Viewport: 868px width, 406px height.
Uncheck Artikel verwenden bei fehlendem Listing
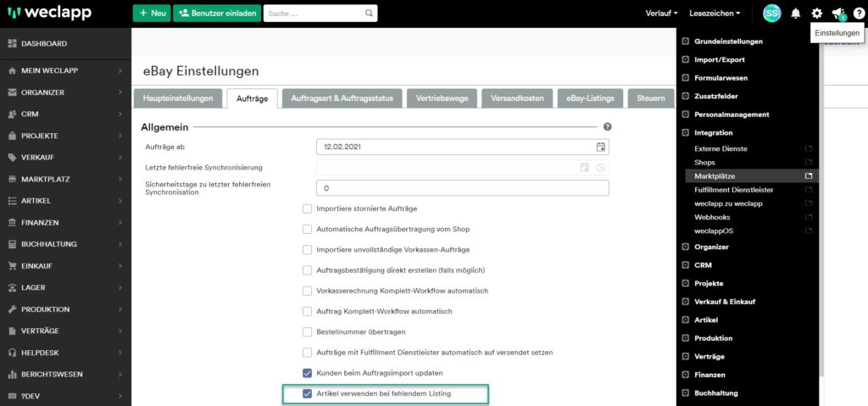(307, 394)
